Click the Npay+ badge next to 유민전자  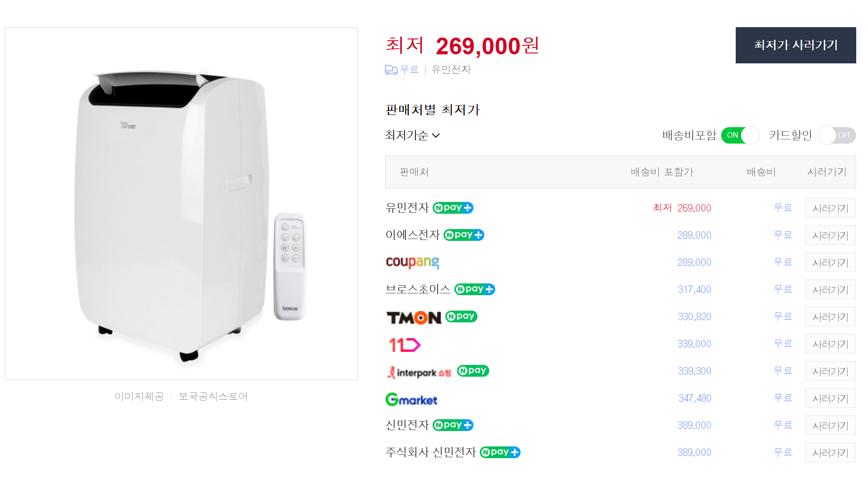(453, 208)
